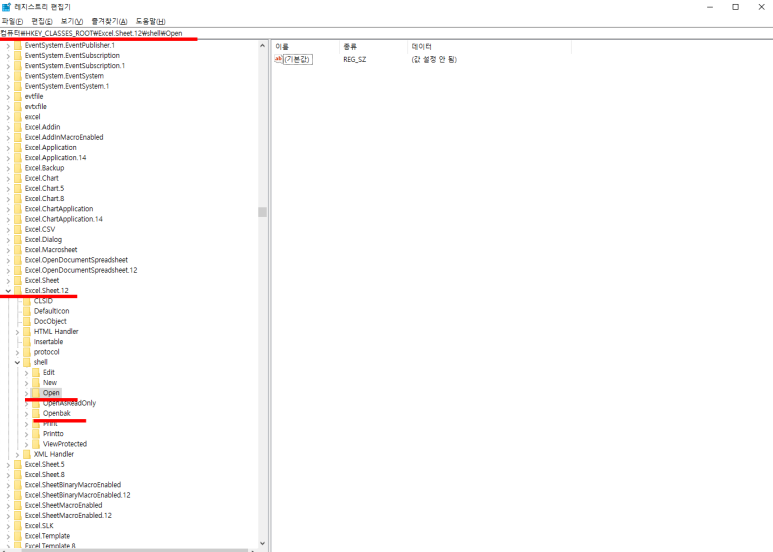
Task: Expand the Openbak key
Action: click(x=26, y=414)
